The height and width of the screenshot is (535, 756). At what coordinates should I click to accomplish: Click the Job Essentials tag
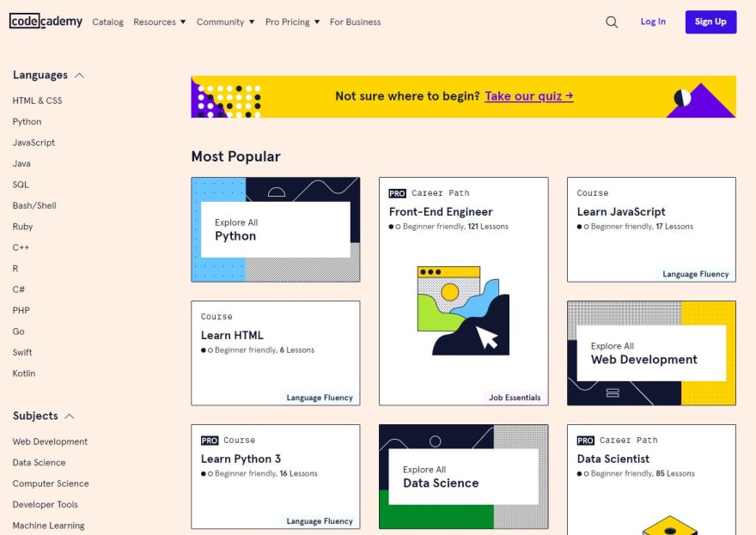515,398
